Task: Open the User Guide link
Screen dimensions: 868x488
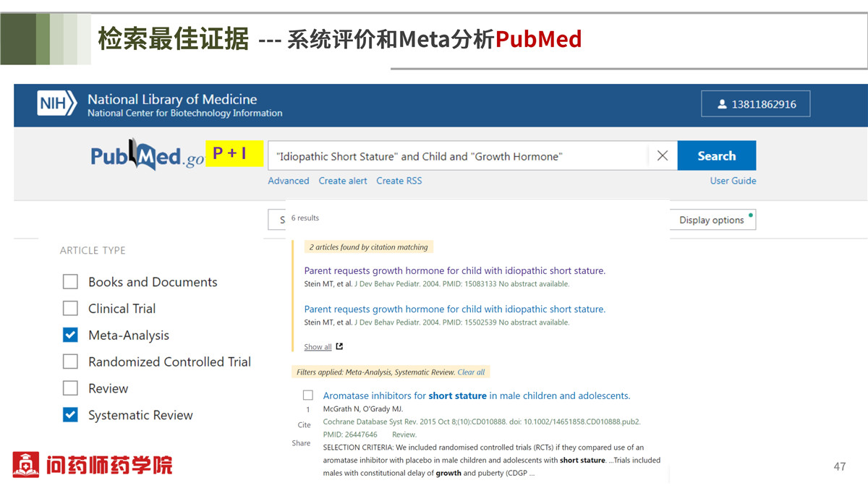Action: (x=733, y=181)
